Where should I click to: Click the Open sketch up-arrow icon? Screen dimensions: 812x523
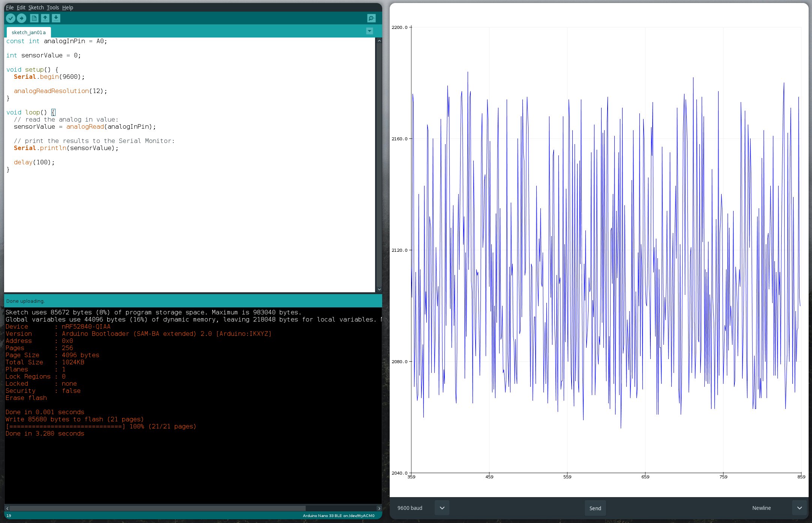tap(45, 18)
